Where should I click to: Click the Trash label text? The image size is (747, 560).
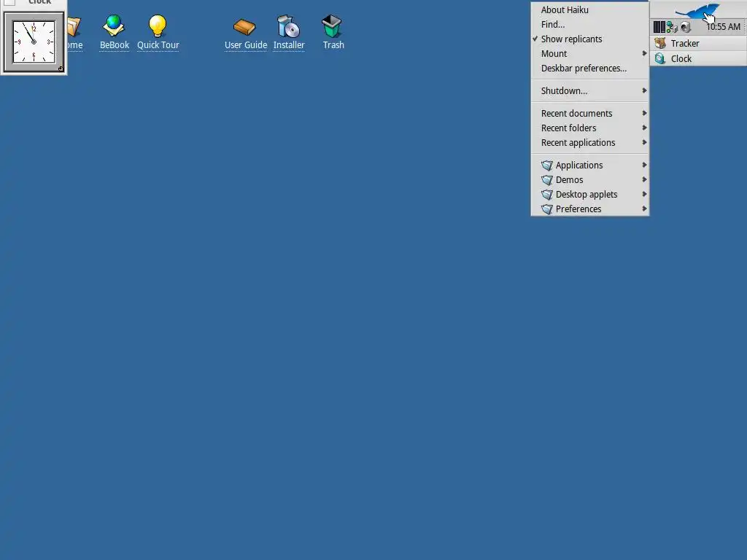333,45
